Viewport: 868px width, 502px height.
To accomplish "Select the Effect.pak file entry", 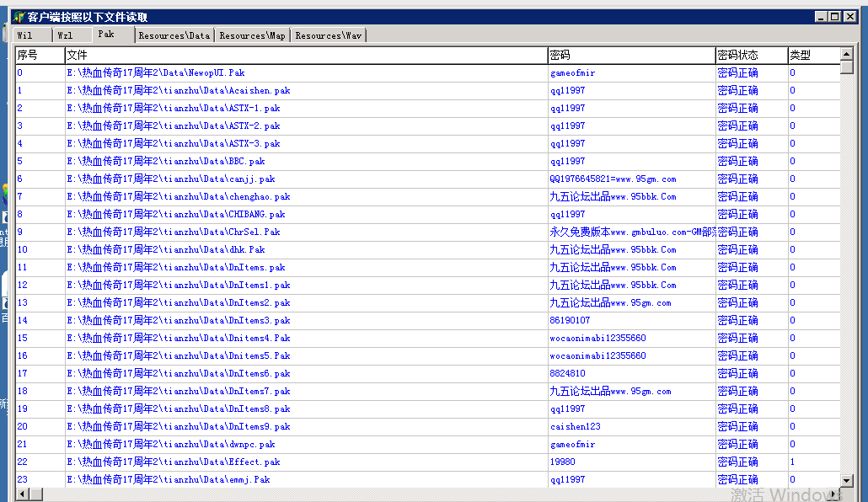I will click(174, 462).
